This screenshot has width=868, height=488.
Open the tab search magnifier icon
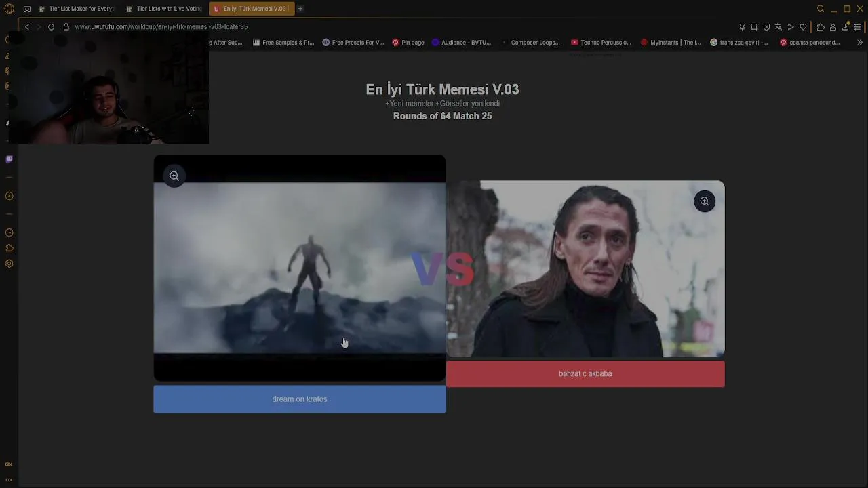pyautogui.click(x=821, y=9)
